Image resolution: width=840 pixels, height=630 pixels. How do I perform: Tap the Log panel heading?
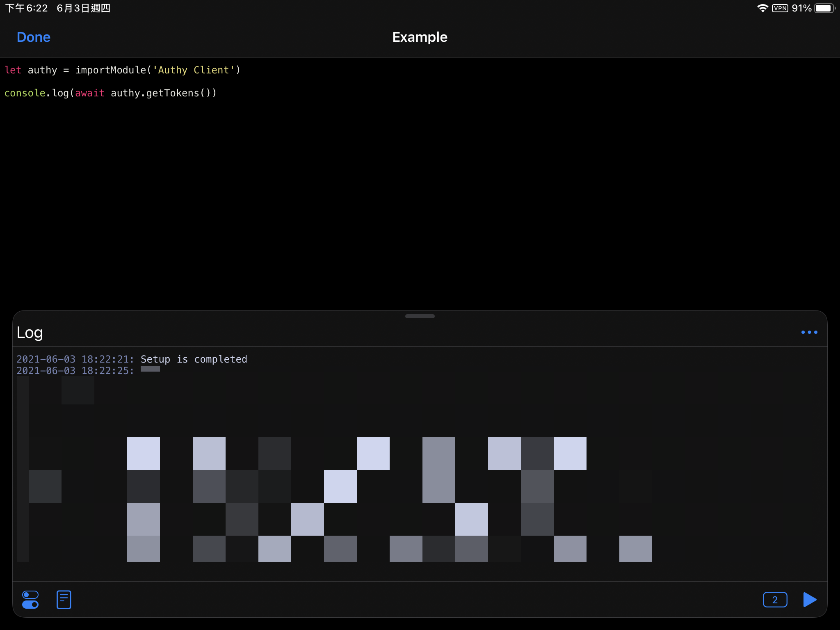(30, 333)
